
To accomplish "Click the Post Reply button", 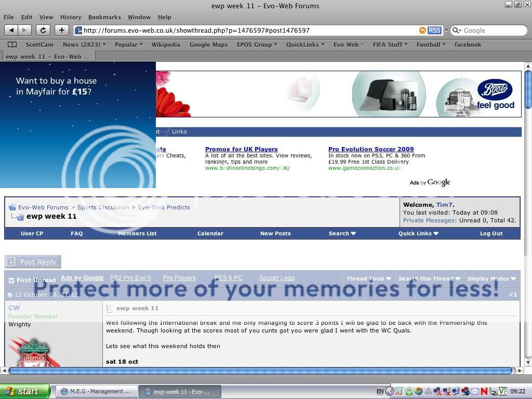I will click(33, 262).
